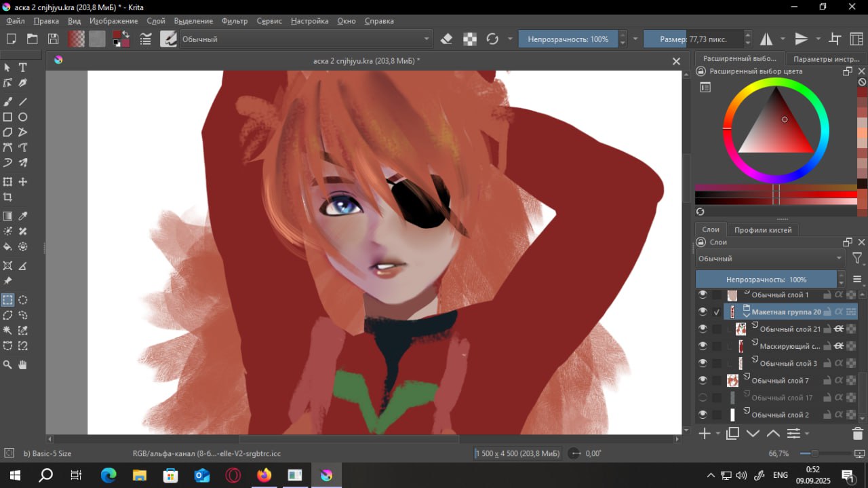
Task: Select the Pan hand tool
Action: (x=22, y=364)
